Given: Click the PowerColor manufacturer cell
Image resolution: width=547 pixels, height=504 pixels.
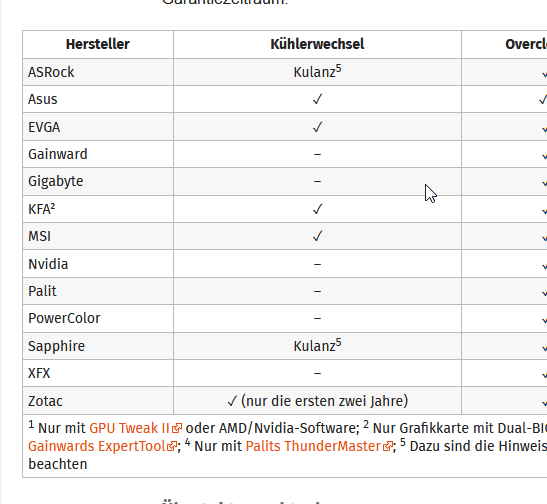Looking at the screenshot, I should 98,318.
